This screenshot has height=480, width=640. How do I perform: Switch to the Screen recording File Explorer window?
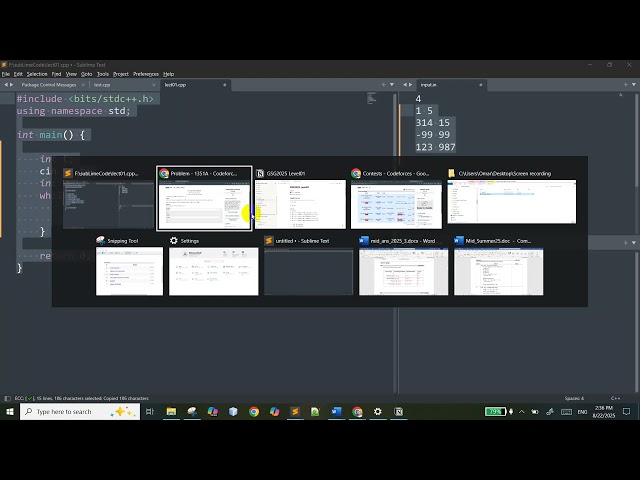click(x=511, y=197)
